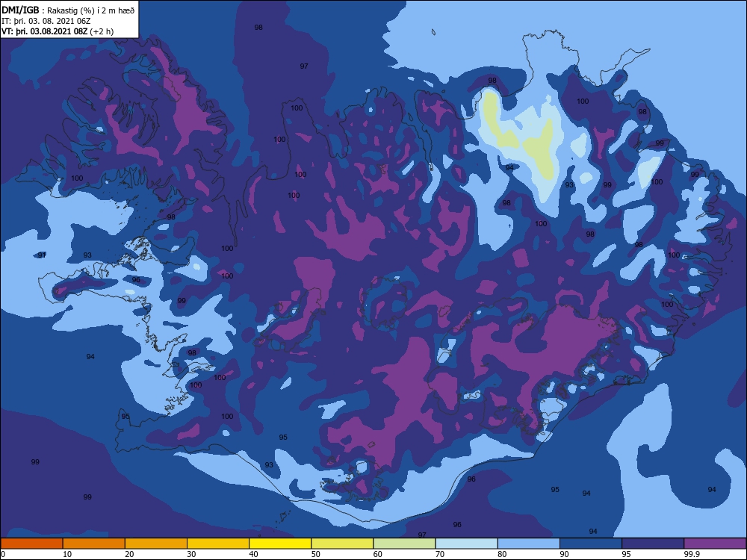747x560 pixels.
Task: Click the legend tick label 99.9
Action: point(692,554)
